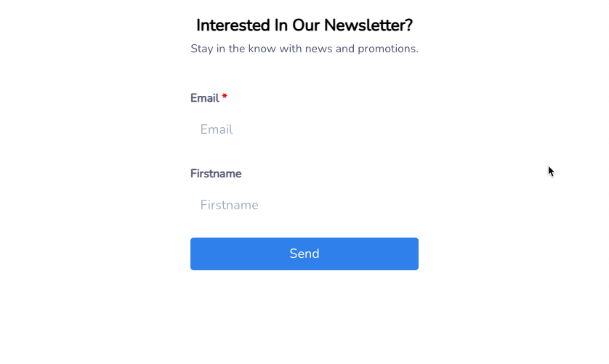Viewport: 609px width, 364px height.
Task: Click the Email field label
Action: pos(204,98)
